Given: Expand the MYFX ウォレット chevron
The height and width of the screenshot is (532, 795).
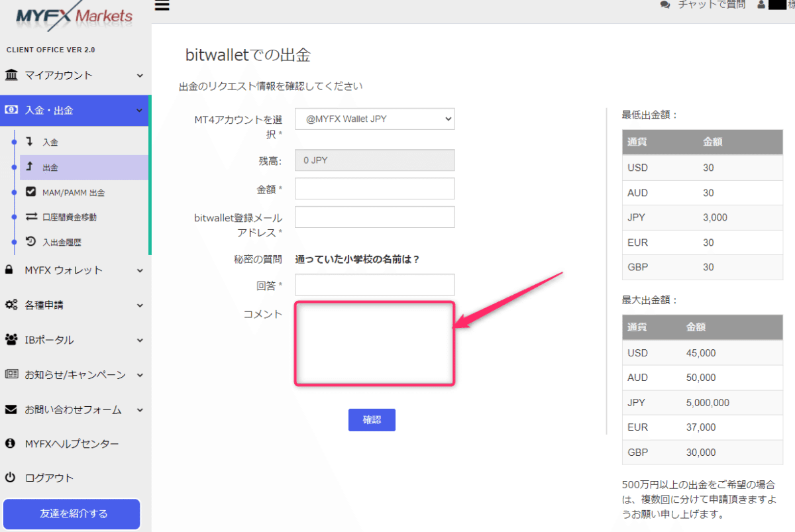Looking at the screenshot, I should [x=140, y=270].
